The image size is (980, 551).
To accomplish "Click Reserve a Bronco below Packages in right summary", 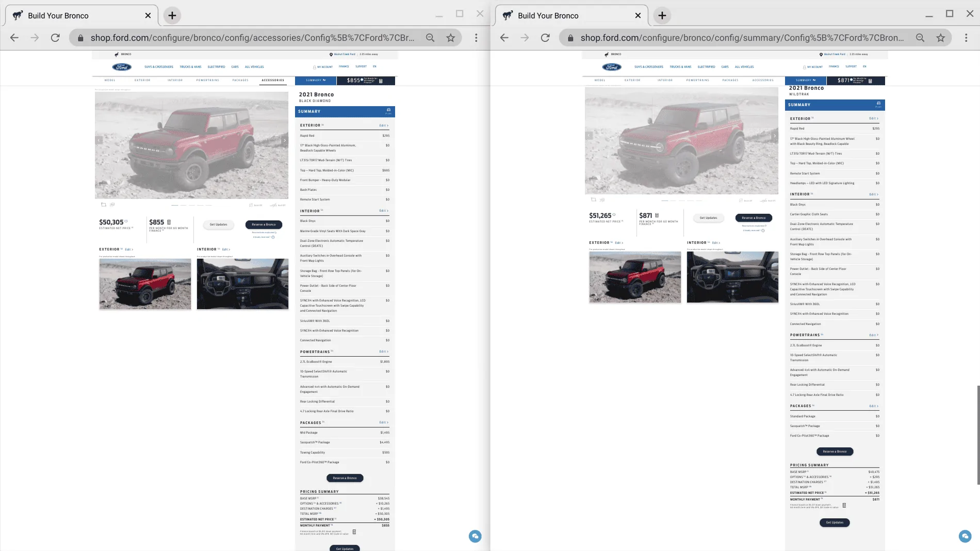I will click(x=835, y=452).
